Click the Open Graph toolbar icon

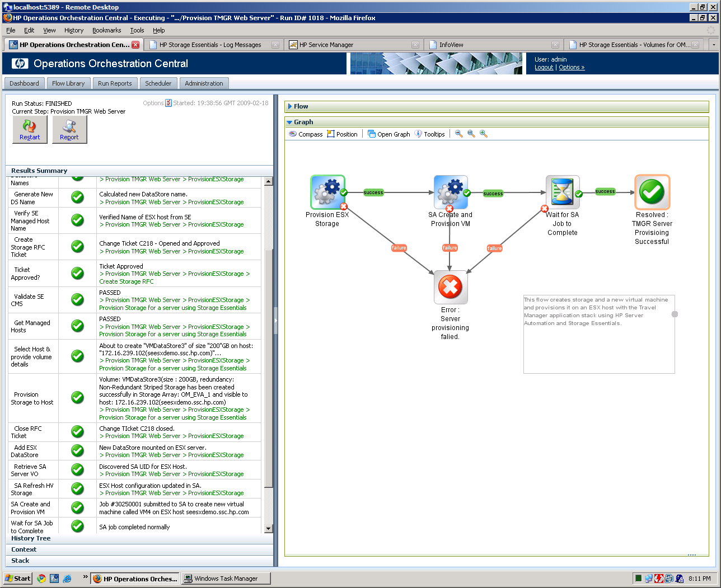coord(372,134)
